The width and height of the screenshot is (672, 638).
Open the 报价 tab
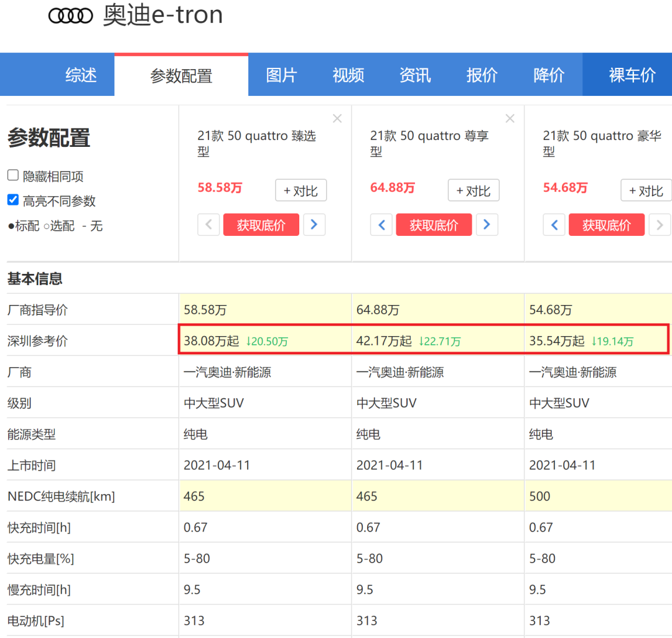click(482, 75)
